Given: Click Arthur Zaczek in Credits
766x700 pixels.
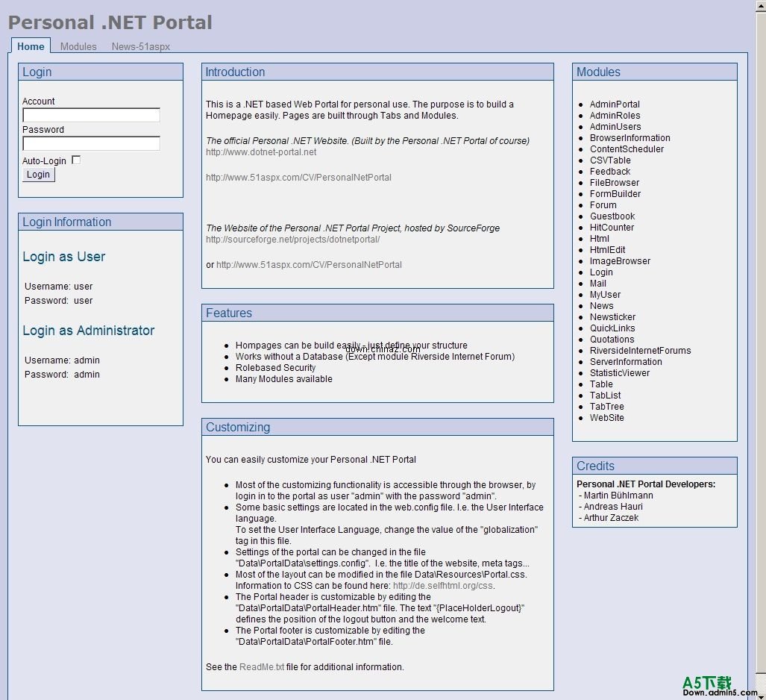Looking at the screenshot, I should (611, 518).
